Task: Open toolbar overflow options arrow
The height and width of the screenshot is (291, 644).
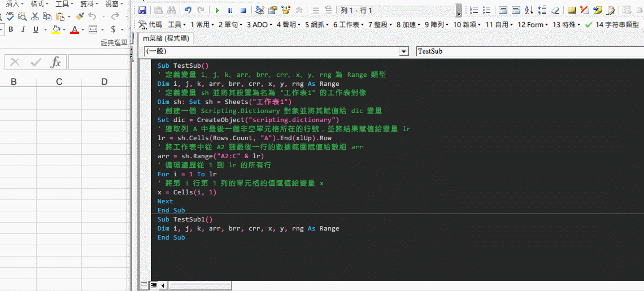Action: [459, 11]
